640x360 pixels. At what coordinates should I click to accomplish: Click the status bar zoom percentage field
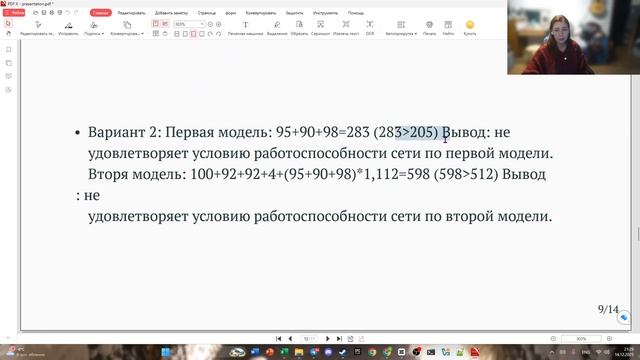581,339
